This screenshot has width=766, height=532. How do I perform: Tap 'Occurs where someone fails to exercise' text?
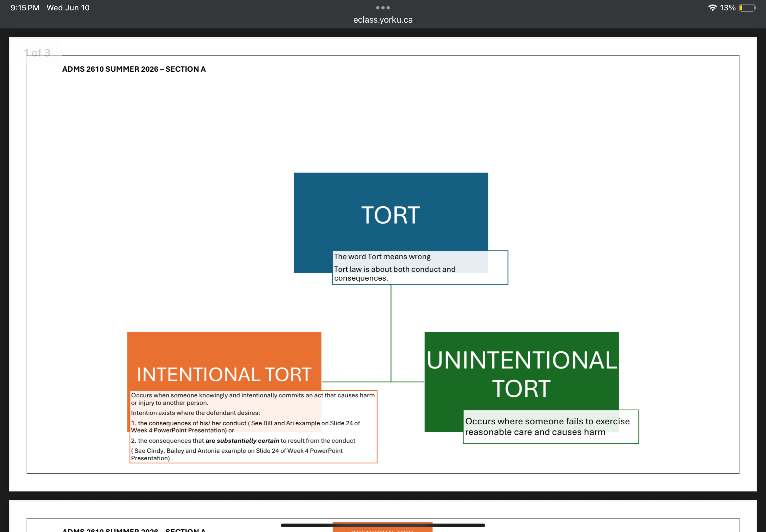[x=548, y=427]
